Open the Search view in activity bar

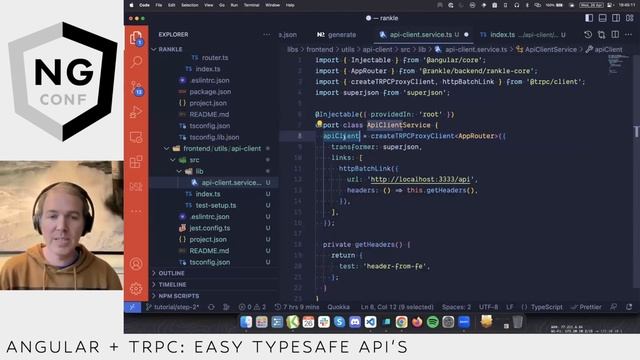(136, 62)
